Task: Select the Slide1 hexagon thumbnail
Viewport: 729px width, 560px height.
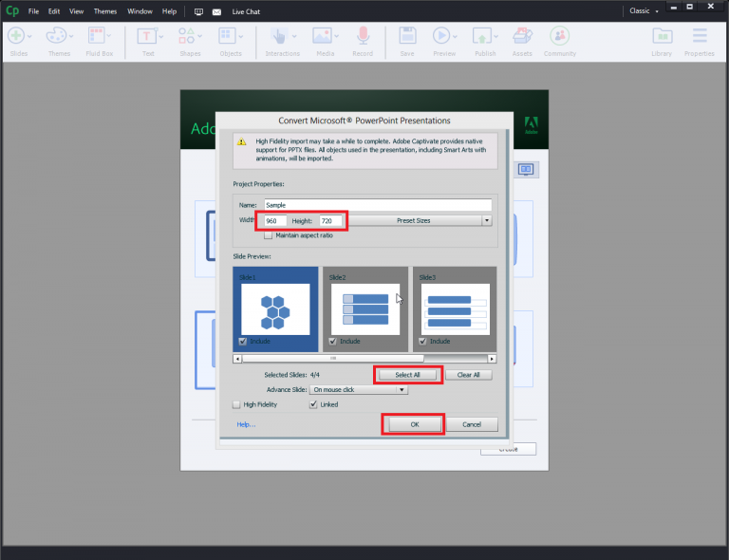Action: pyautogui.click(x=275, y=309)
